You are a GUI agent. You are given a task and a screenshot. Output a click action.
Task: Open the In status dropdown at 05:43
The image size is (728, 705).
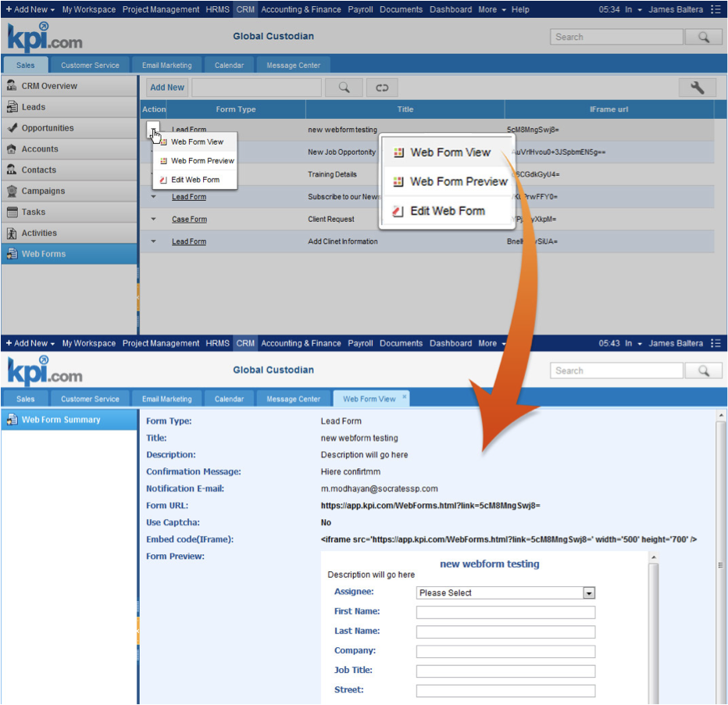pyautogui.click(x=633, y=343)
